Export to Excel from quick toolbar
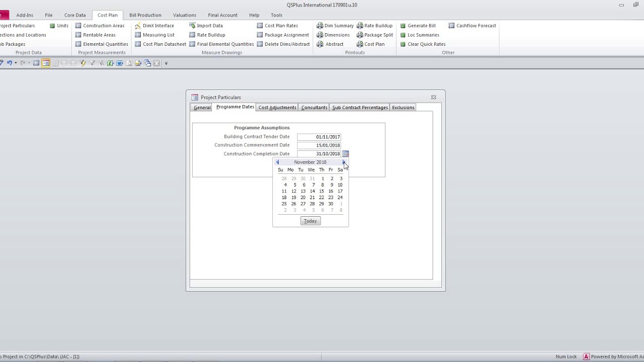Viewport: 644px width, 362px height. (x=110, y=63)
